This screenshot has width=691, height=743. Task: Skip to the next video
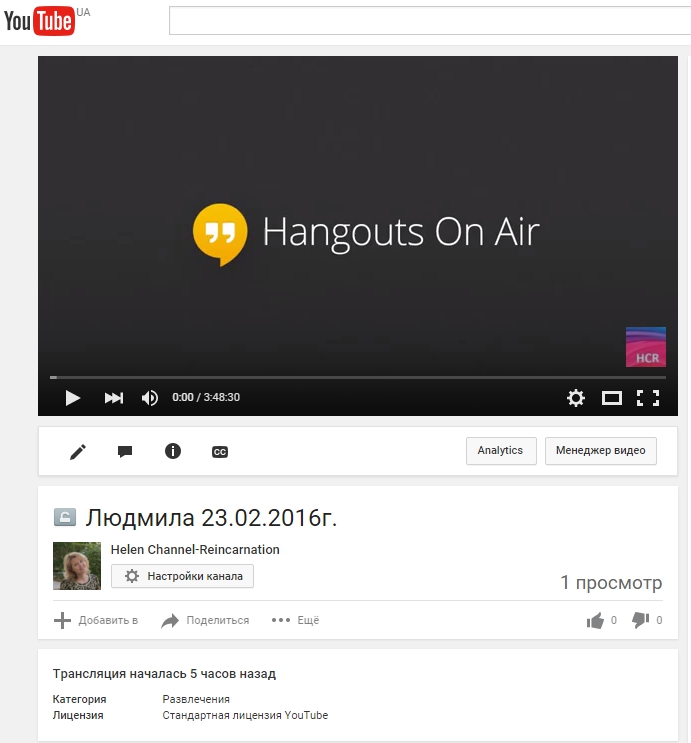(x=114, y=398)
